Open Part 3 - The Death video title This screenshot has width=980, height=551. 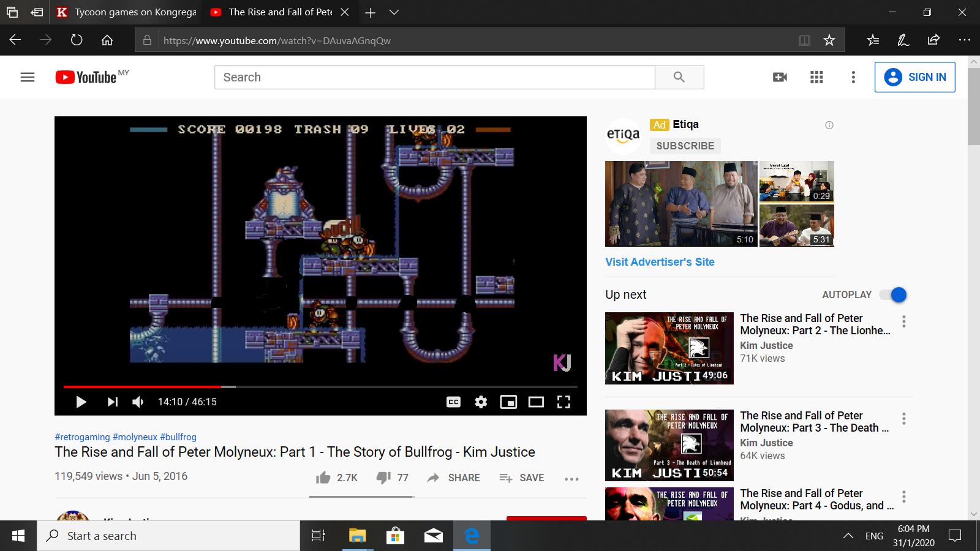tap(815, 422)
